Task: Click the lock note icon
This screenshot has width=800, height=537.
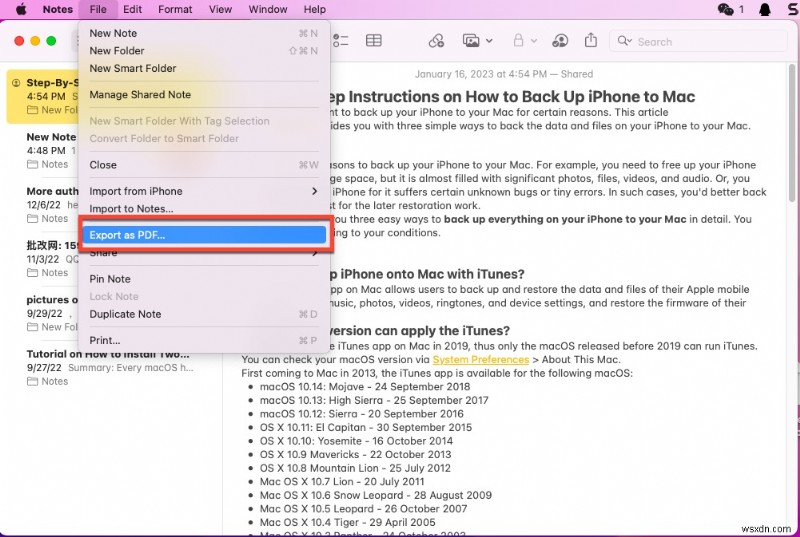Action: 518,40
